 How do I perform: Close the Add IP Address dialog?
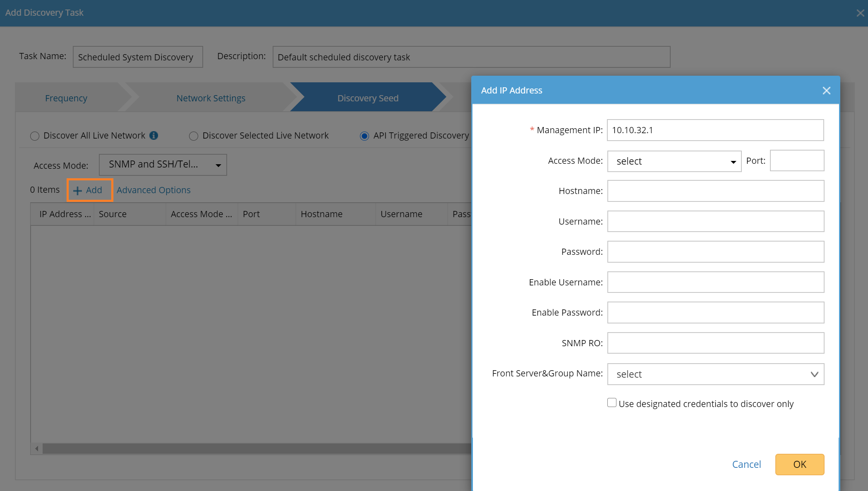(826, 91)
